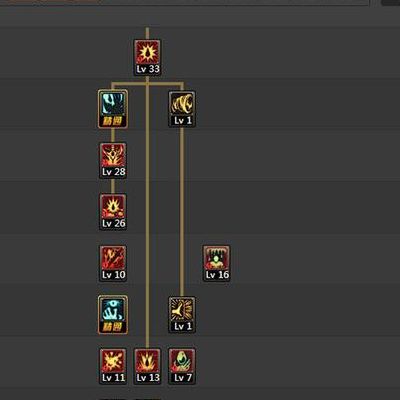Click the Lv 28 level label
Image resolution: width=400 pixels, height=400 pixels.
113,172
